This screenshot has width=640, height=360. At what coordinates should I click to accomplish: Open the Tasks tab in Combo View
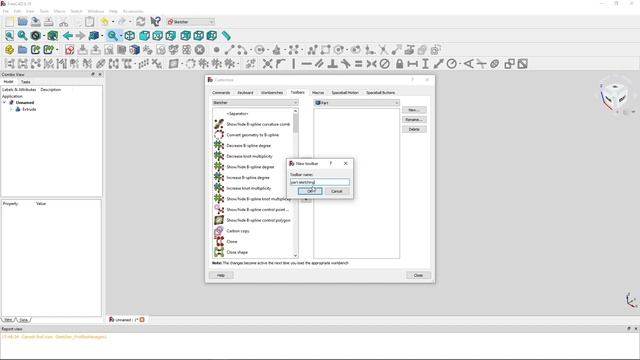point(26,82)
